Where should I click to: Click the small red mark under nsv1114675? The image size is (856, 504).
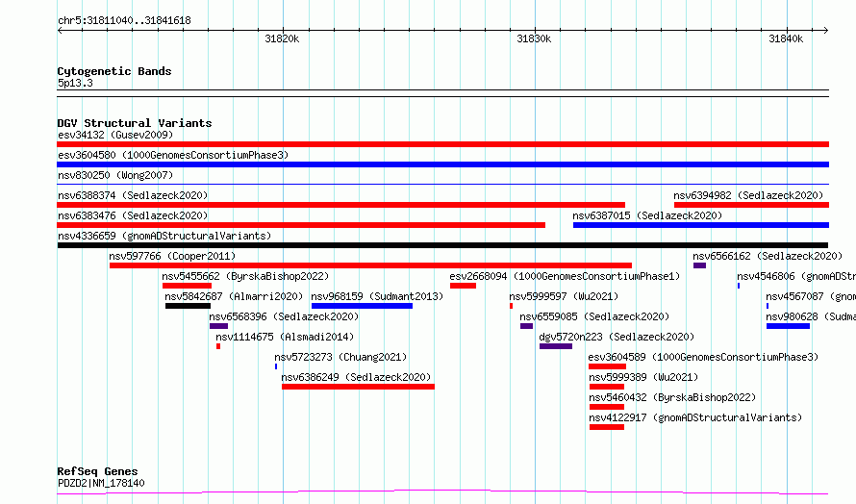click(218, 346)
